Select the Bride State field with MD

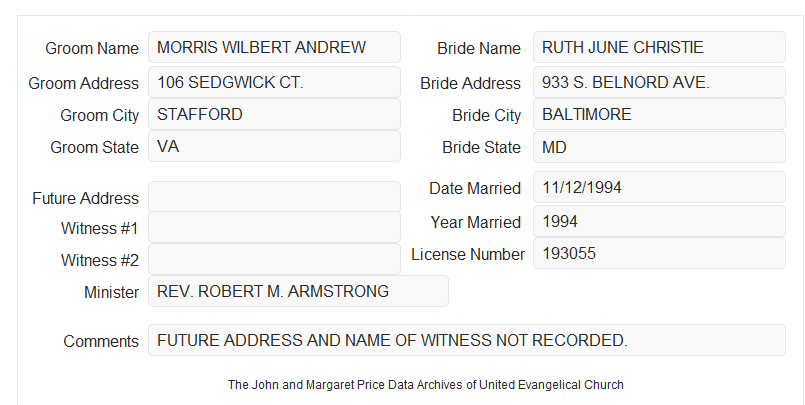659,147
